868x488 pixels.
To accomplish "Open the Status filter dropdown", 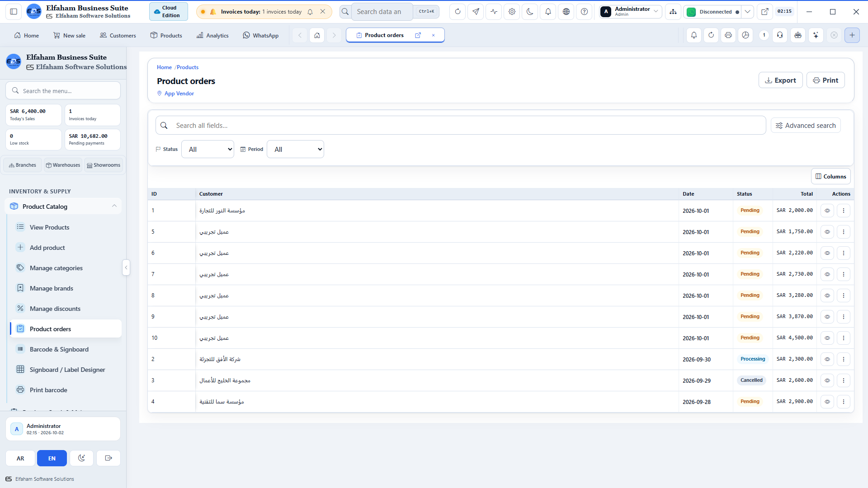I will tap(208, 149).
